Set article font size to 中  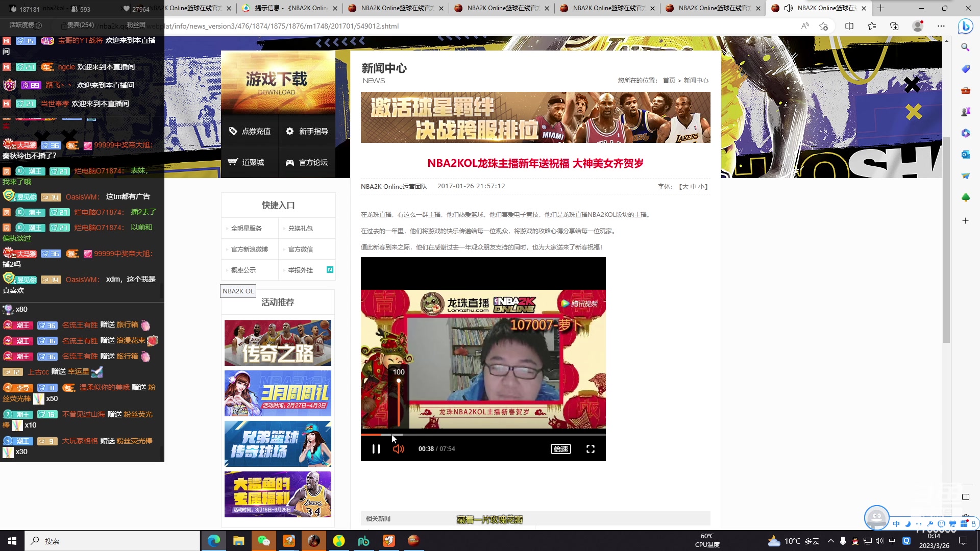click(x=693, y=187)
